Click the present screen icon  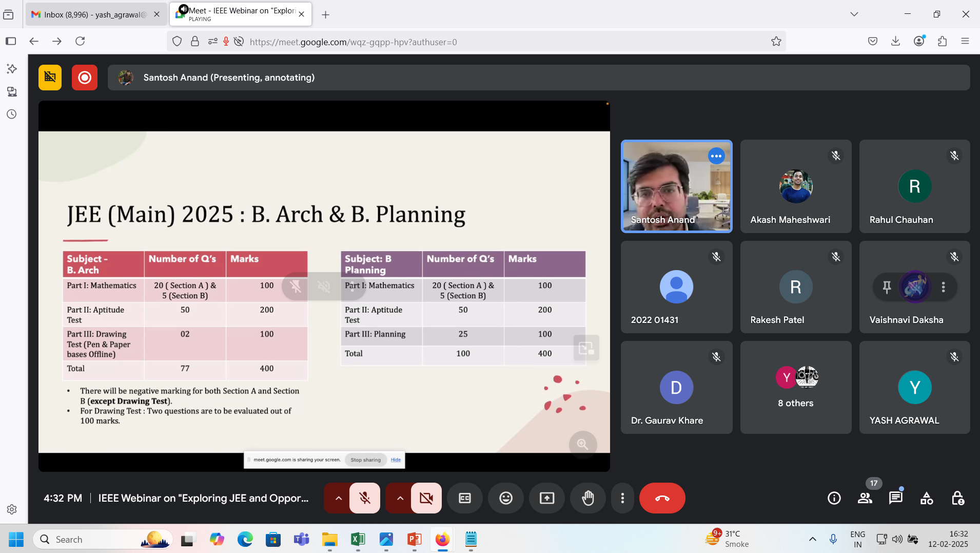point(547,498)
